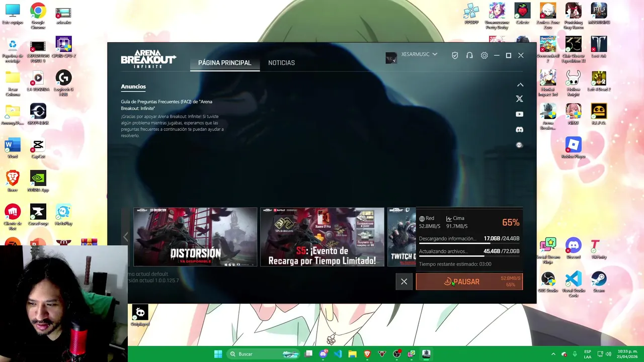Open the taskbar clock and date
The height and width of the screenshot is (362, 644).
click(x=627, y=354)
